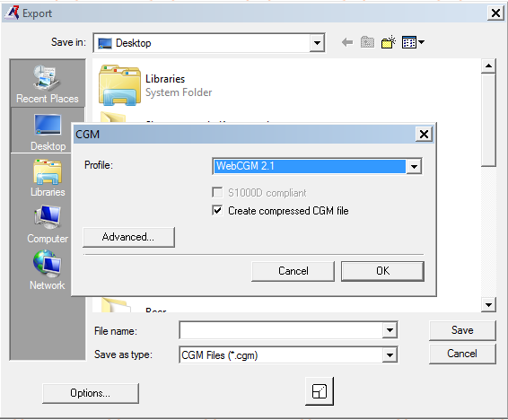Image resolution: width=508 pixels, height=420 pixels.
Task: Click the Up One Level folder icon
Action: click(x=367, y=42)
